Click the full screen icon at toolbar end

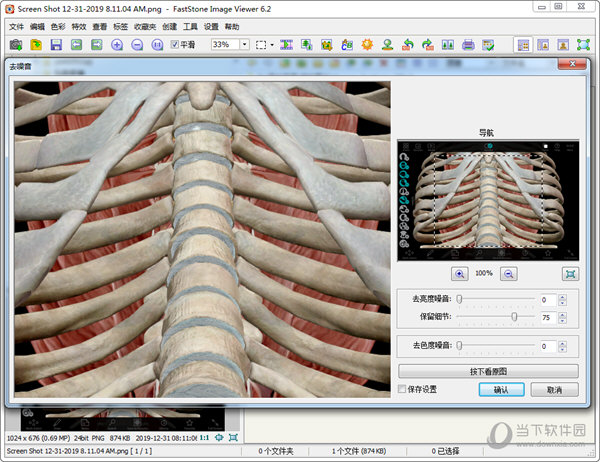coord(583,45)
